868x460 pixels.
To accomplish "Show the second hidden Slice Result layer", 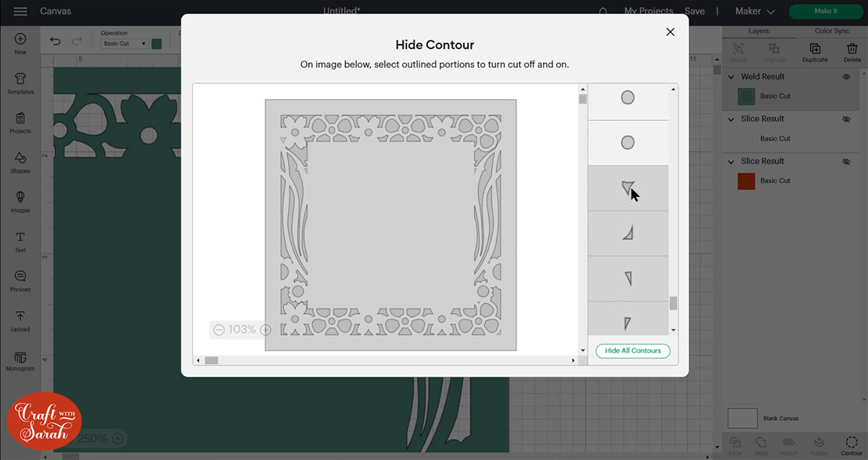I will 846,162.
